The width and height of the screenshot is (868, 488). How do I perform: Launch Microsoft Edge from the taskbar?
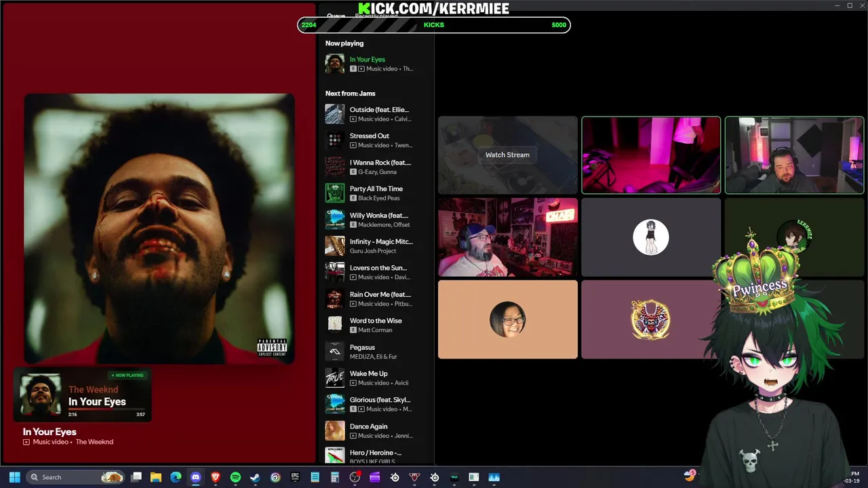(x=176, y=477)
